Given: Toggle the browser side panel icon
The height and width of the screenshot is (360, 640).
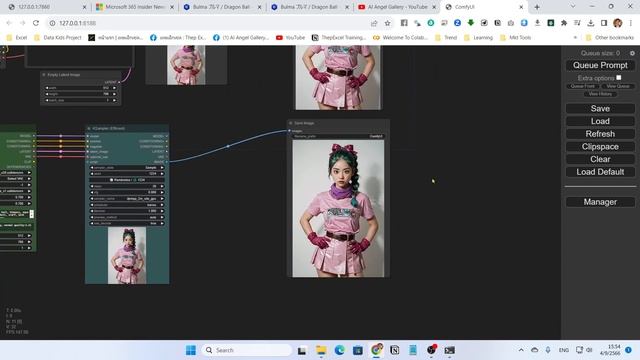Looking at the screenshot, I should click(604, 23).
